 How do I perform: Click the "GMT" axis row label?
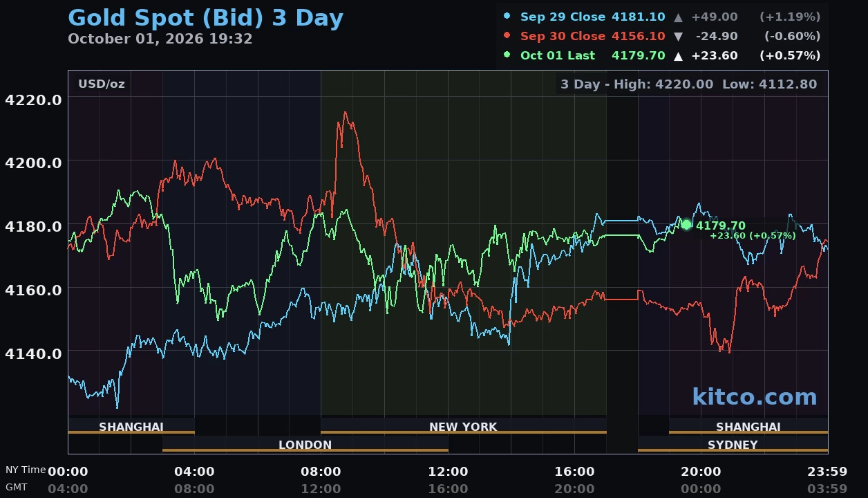coord(17,487)
